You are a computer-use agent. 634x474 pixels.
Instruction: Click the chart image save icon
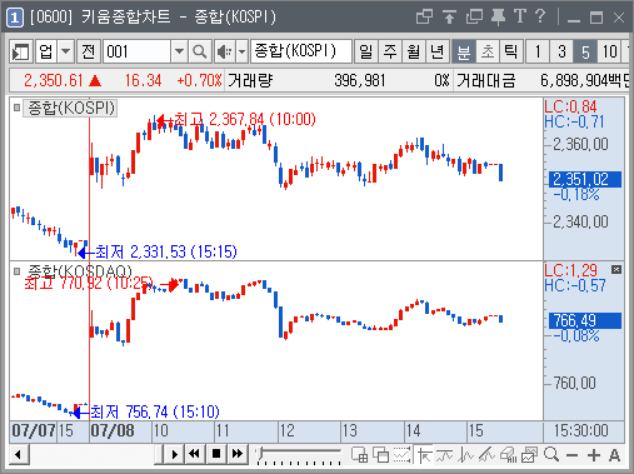click(529, 455)
